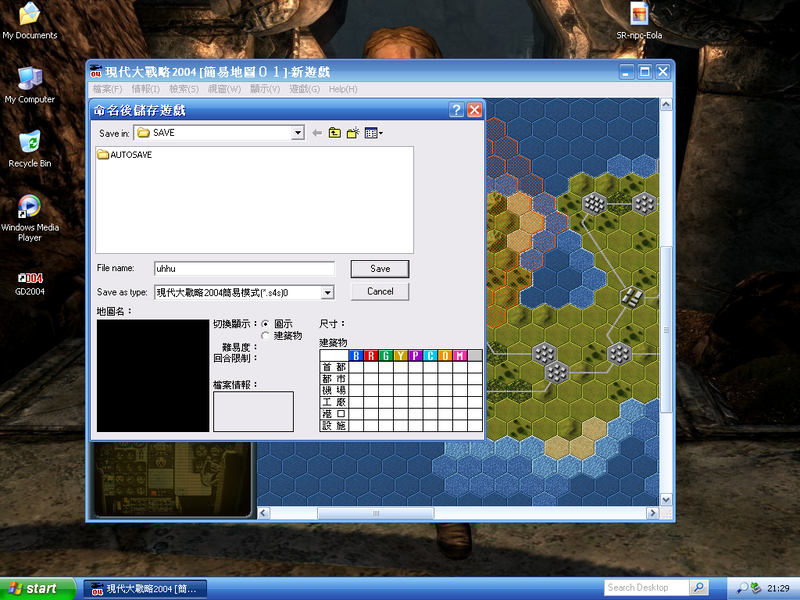Open the 檔案(F) menu

[107, 89]
